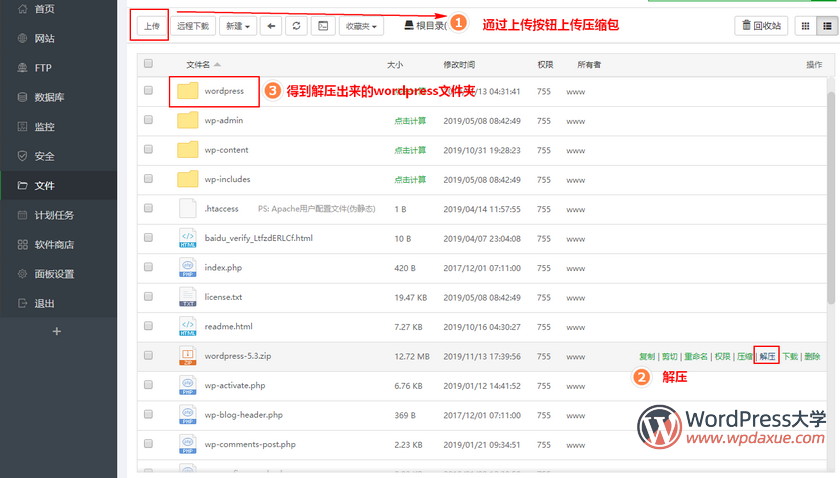Click the plus icon below the sidebar menu
This screenshot has width=840, height=478.
[x=57, y=331]
